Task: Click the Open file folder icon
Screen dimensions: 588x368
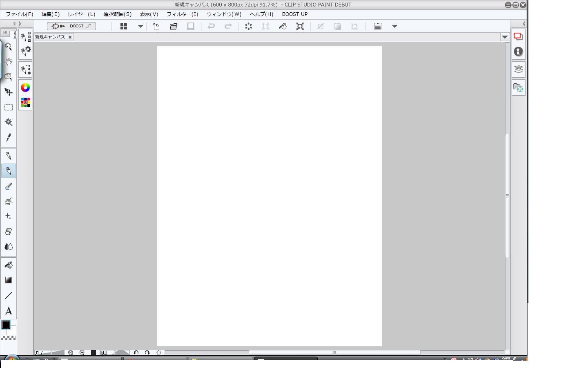Action: (174, 26)
